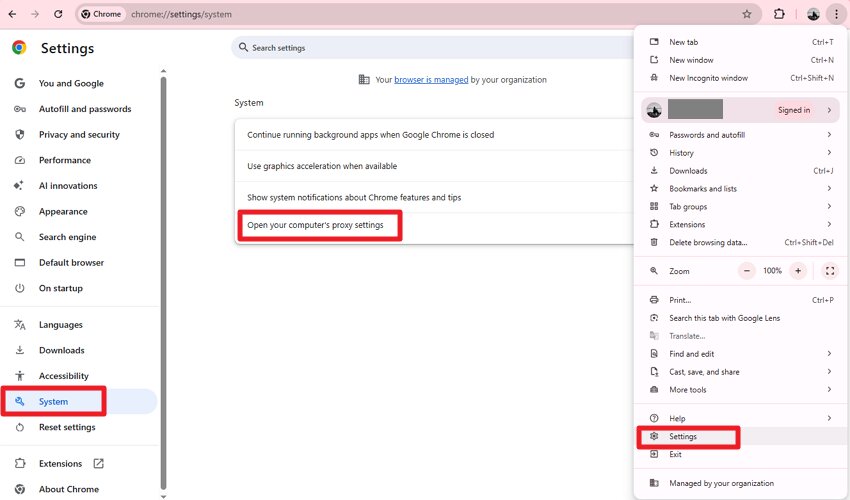Choose Print from Chrome menu
This screenshot has height=500, width=850.
click(x=740, y=299)
